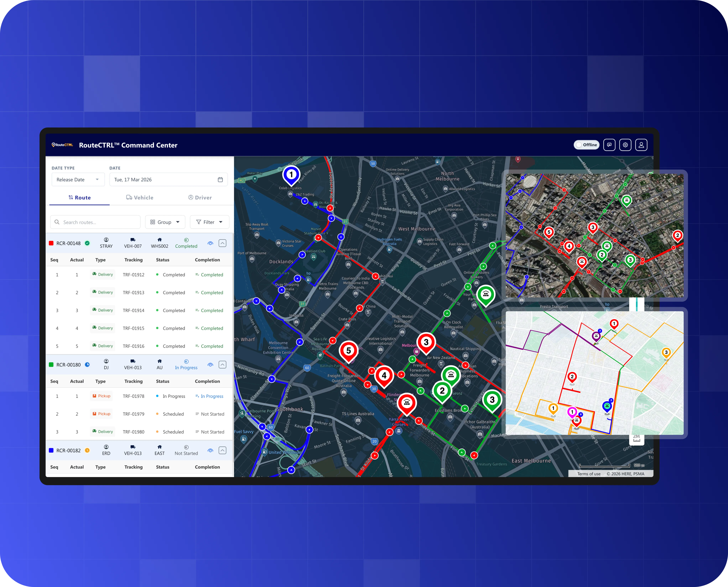Click truck icon above VEH-013 in RCR-00182
Screen dimensions: 728x587
tap(133, 447)
